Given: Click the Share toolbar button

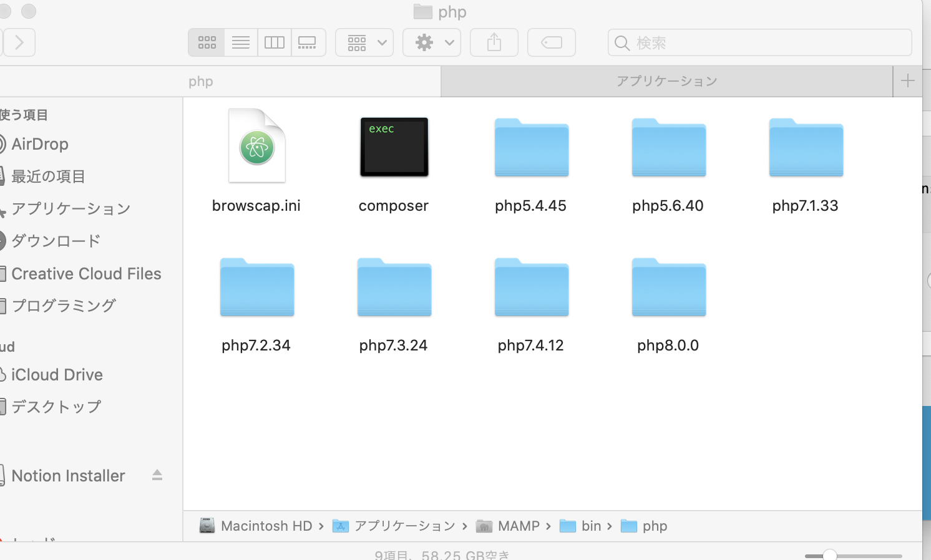Looking at the screenshot, I should [494, 42].
